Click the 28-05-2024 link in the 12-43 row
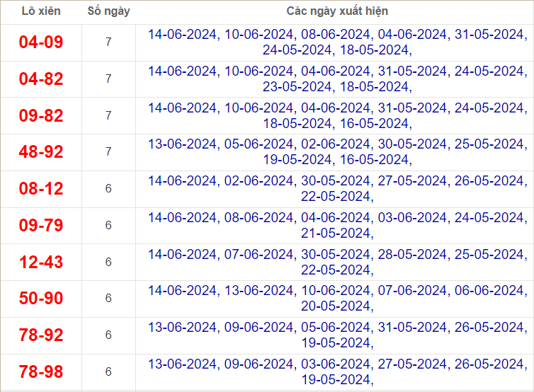Screen dimensions: 534x392 tap(412, 254)
